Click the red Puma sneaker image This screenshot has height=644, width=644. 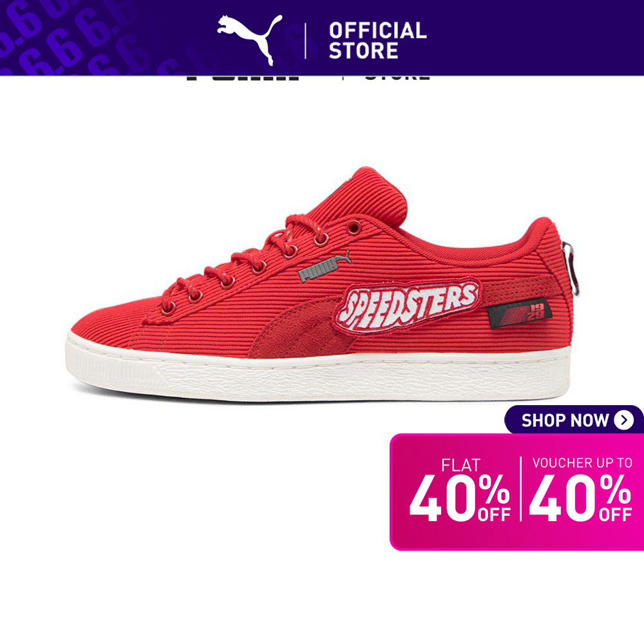pyautogui.click(x=323, y=284)
